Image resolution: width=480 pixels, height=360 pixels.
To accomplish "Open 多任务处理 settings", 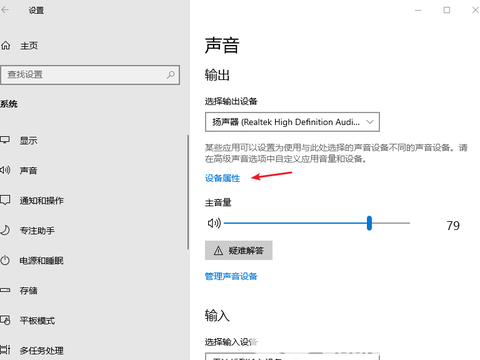I will click(41, 350).
